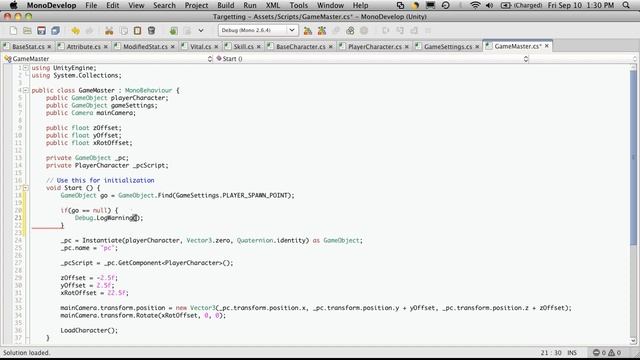Viewport: 640px width, 360px height.
Task: Switch to the ModifiedStat.cs tab
Action: (x=145, y=47)
